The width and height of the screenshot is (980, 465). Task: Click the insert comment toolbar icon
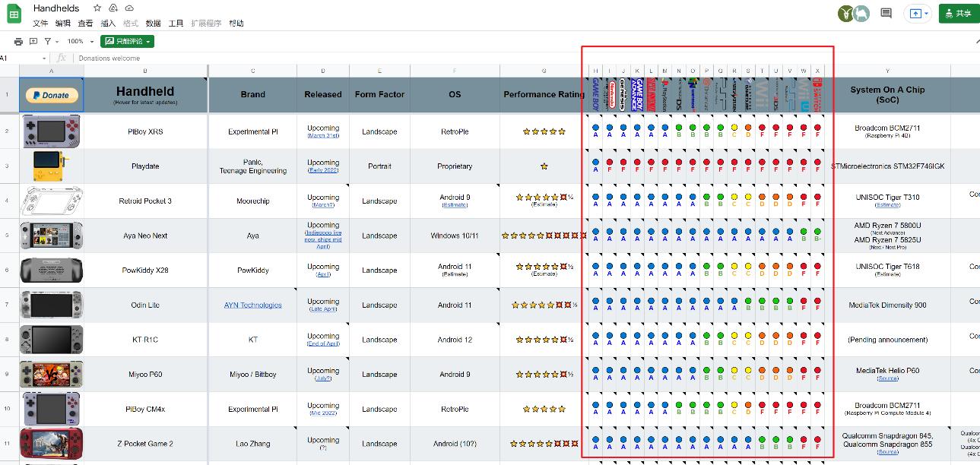33,41
